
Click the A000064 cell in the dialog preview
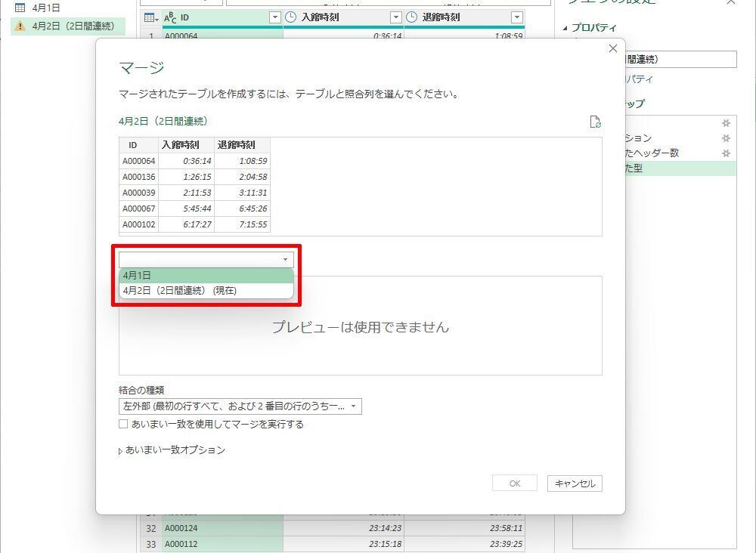point(139,161)
